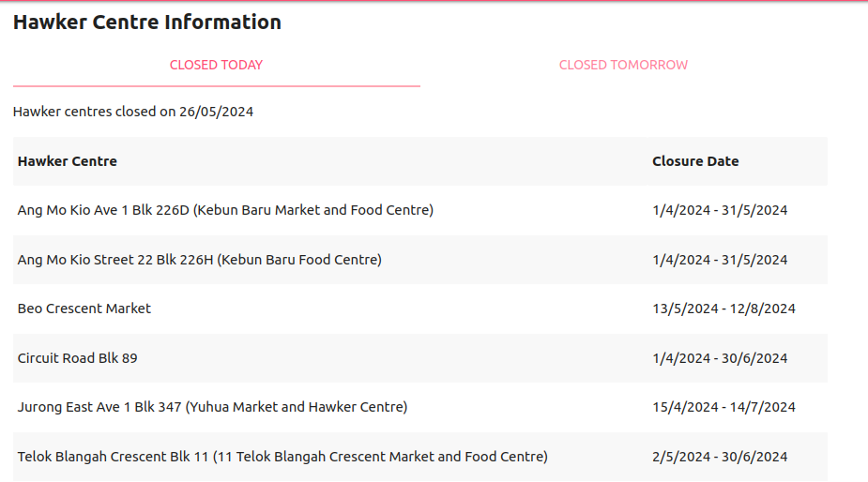Select the Jurong East Ave 1 Blk 347 entry
This screenshot has height=482, width=868.
click(212, 407)
